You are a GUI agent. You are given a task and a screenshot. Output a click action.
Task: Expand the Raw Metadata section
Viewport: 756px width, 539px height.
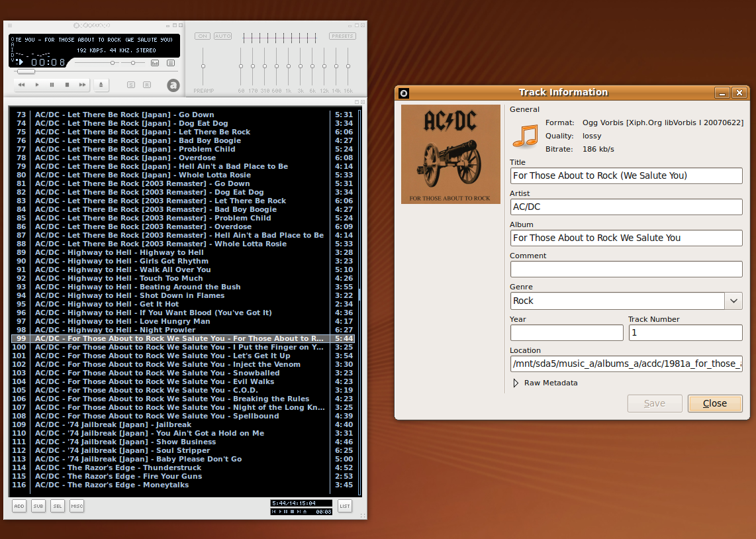coord(516,383)
